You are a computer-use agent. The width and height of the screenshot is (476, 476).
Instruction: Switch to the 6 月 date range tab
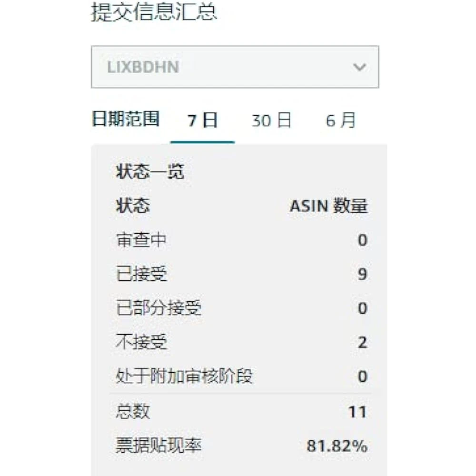tap(341, 121)
